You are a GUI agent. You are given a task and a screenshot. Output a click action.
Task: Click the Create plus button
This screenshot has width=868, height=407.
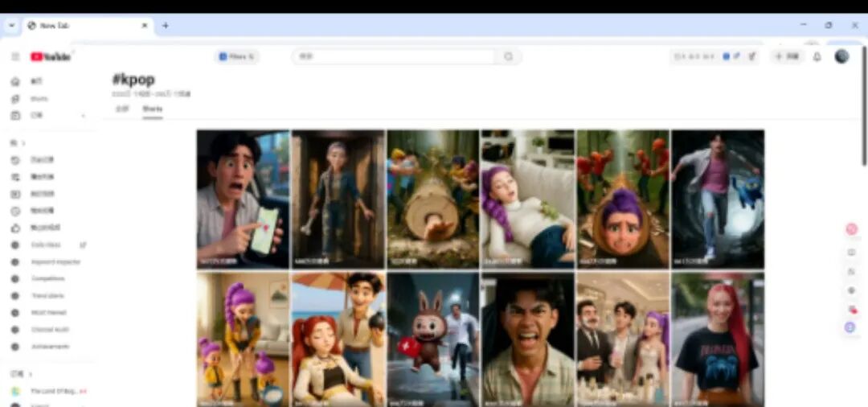(x=787, y=56)
